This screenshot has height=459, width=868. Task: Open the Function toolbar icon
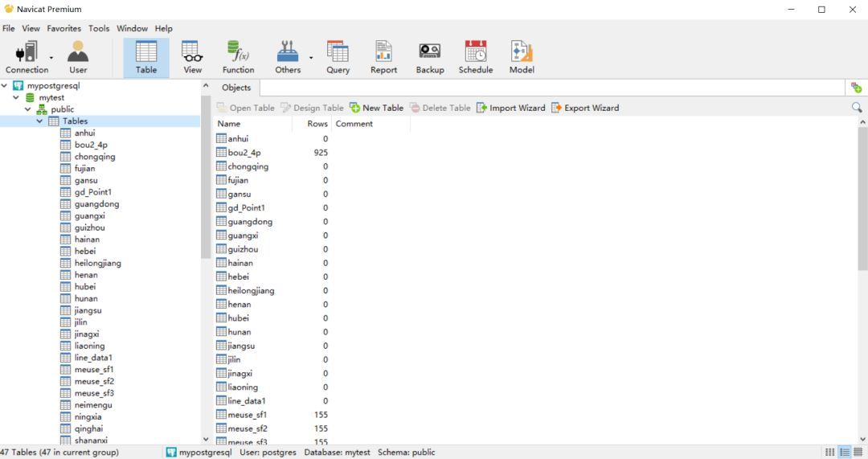pyautogui.click(x=238, y=58)
